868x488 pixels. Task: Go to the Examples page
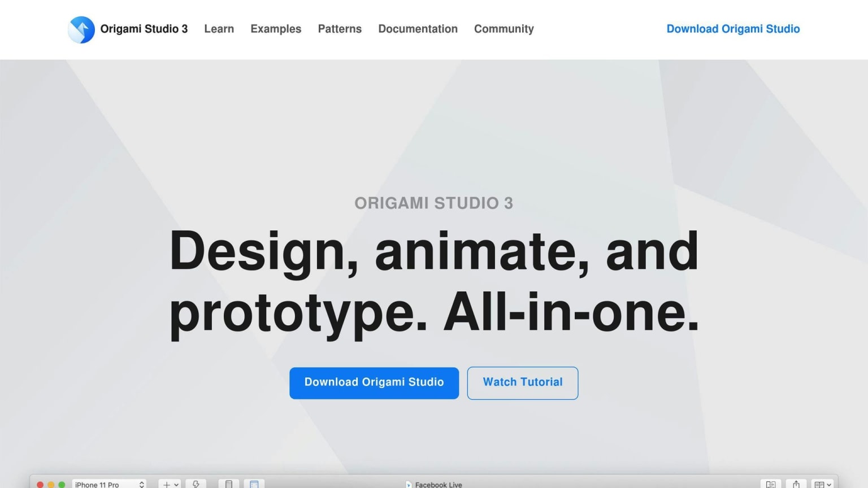(x=276, y=29)
